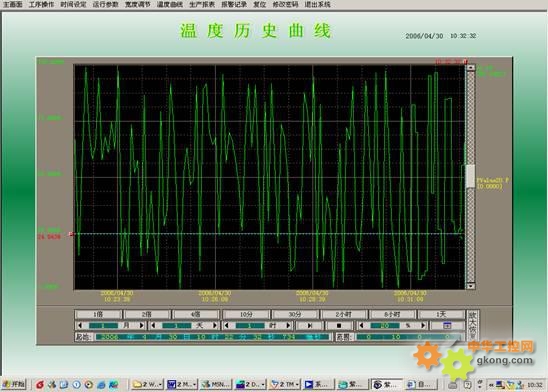The height and width of the screenshot is (392, 548).
Task: Increase the 月 value with right arrow
Action: click(142, 326)
